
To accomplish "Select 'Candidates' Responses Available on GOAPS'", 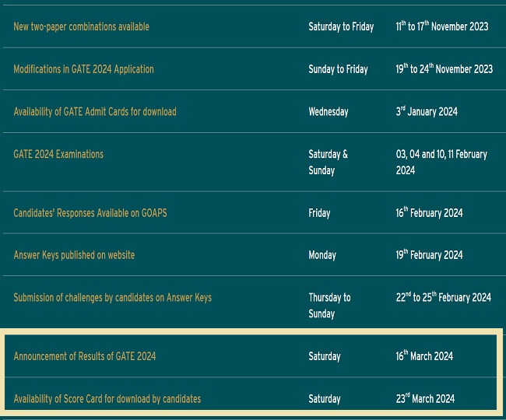I will click(90, 213).
